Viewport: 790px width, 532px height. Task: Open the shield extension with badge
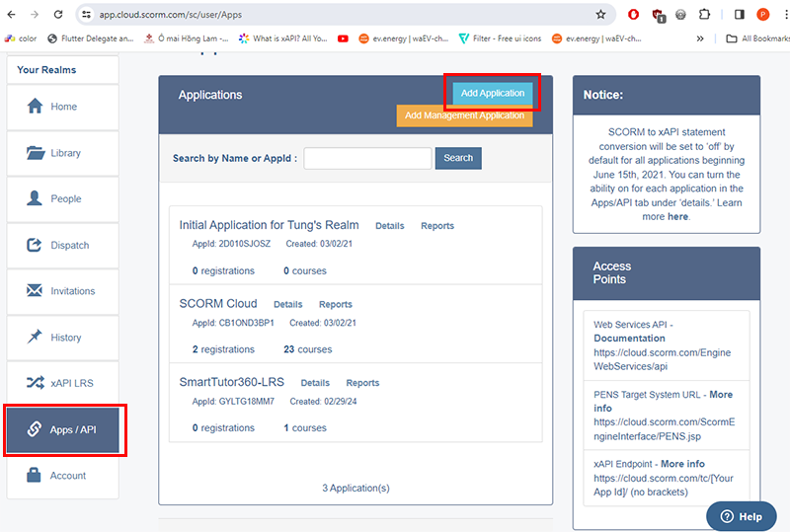point(658,16)
